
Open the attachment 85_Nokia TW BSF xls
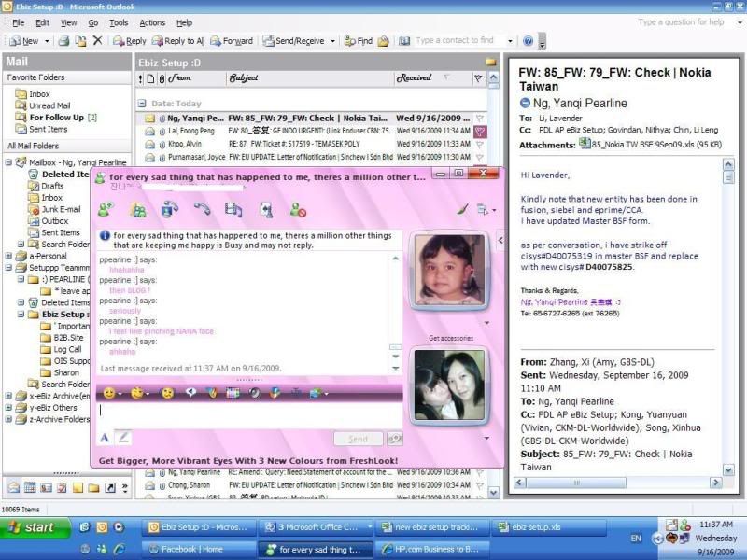[650, 145]
